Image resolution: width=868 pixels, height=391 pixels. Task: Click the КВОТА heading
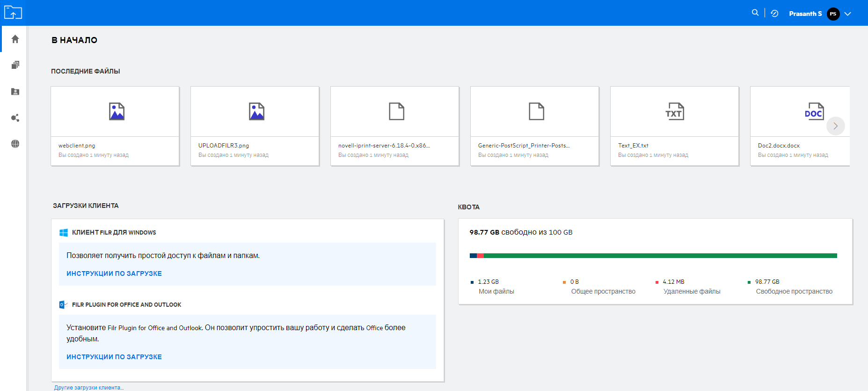coord(469,207)
